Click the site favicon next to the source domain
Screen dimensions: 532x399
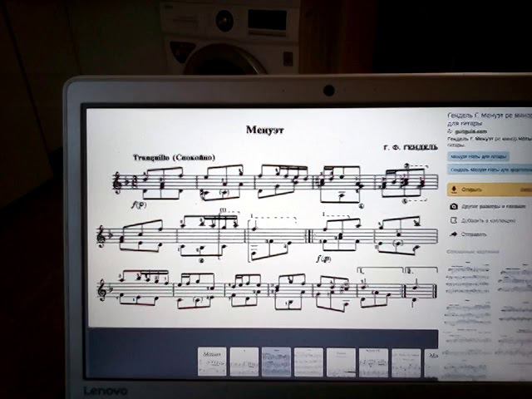(x=450, y=131)
